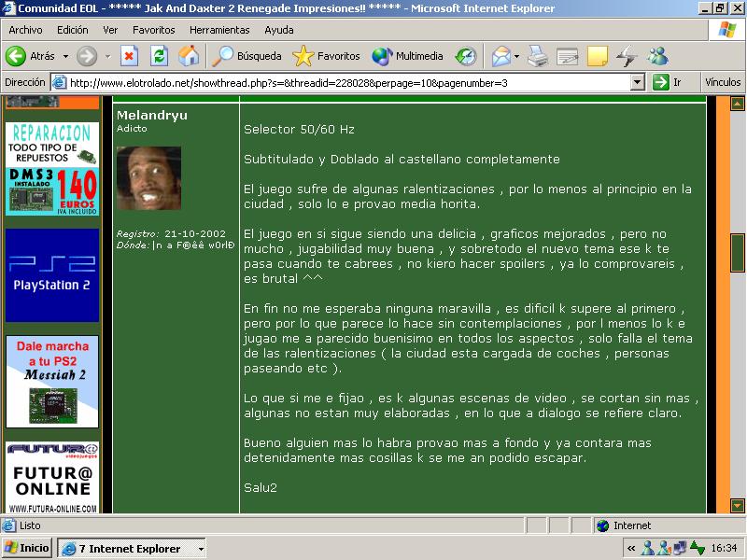Image resolution: width=747 pixels, height=560 pixels.
Task: Open the History clock icon
Action: (465, 56)
